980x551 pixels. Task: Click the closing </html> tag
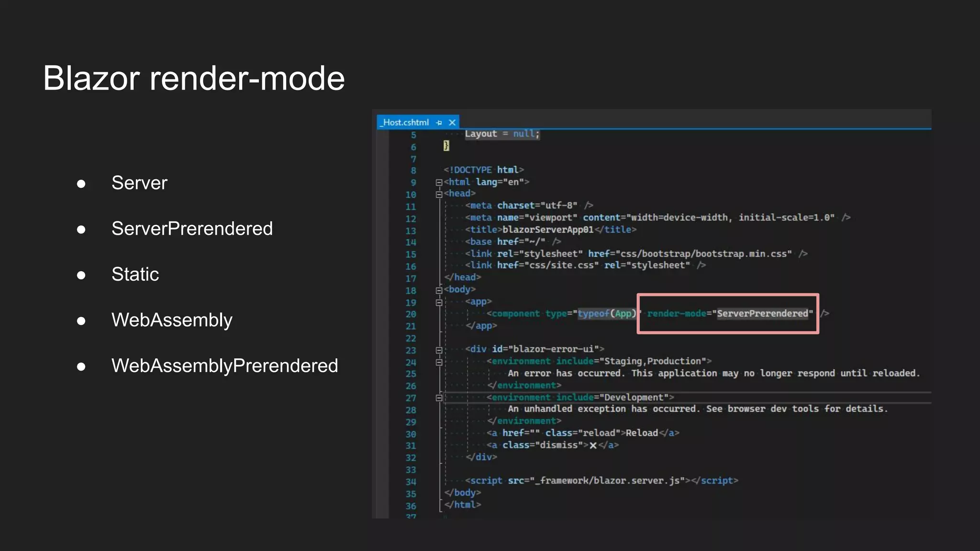click(463, 505)
